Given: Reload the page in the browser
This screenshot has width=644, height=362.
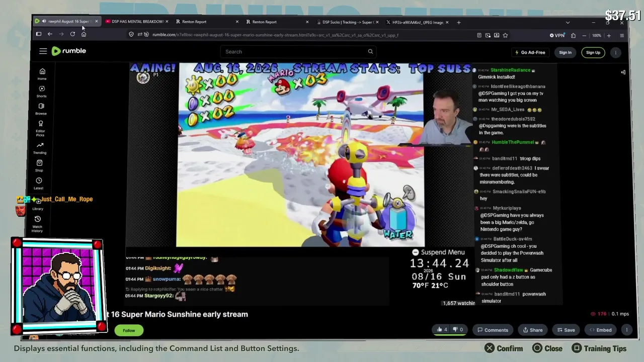Looking at the screenshot, I should (72, 34).
